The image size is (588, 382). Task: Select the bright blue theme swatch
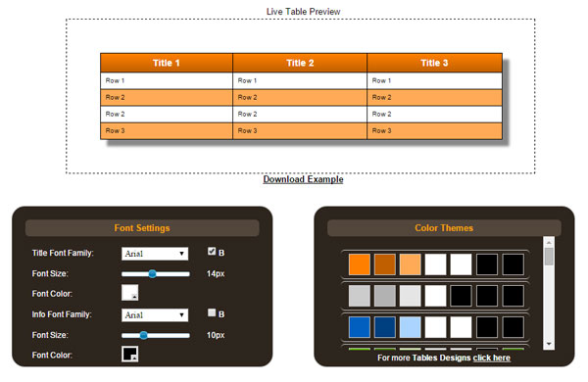pos(360,327)
